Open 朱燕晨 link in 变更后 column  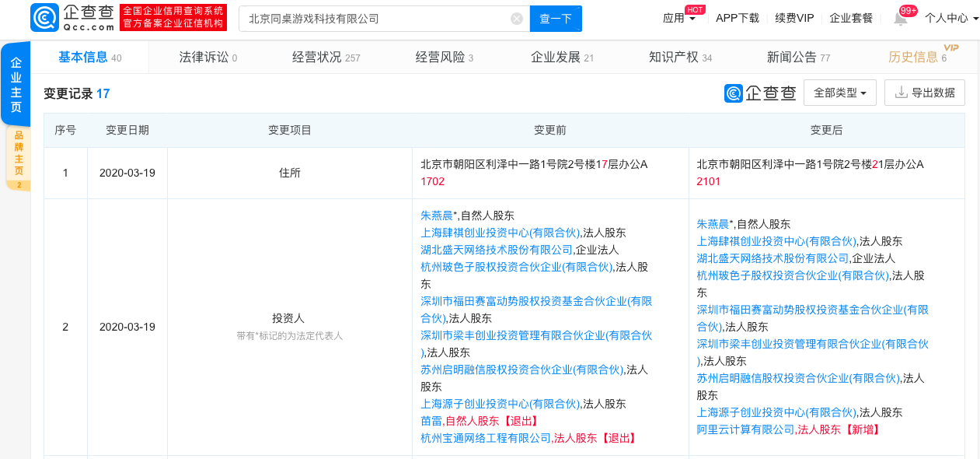pos(713,224)
